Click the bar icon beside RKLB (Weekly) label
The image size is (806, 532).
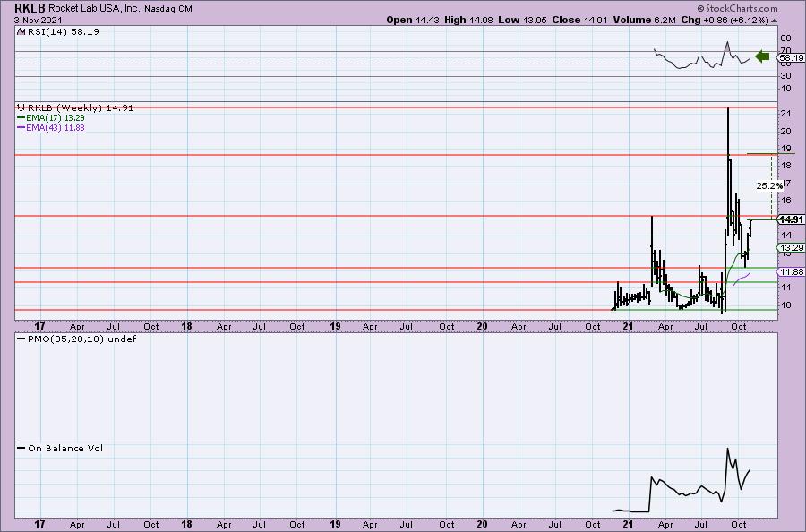(21, 107)
